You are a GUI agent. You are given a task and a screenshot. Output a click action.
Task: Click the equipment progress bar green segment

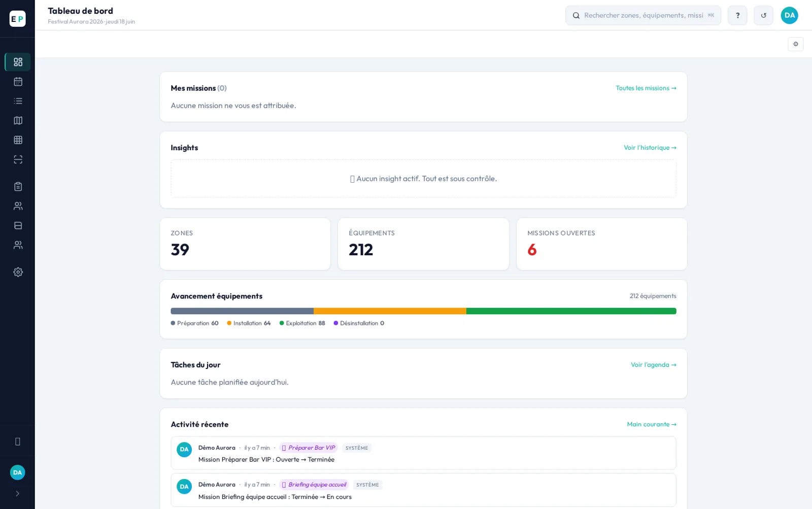pos(571,311)
